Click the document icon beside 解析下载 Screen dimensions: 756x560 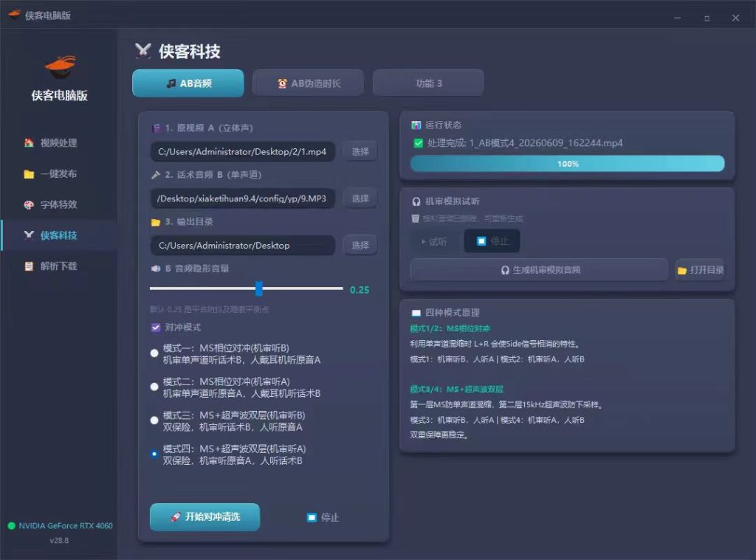[x=29, y=266]
